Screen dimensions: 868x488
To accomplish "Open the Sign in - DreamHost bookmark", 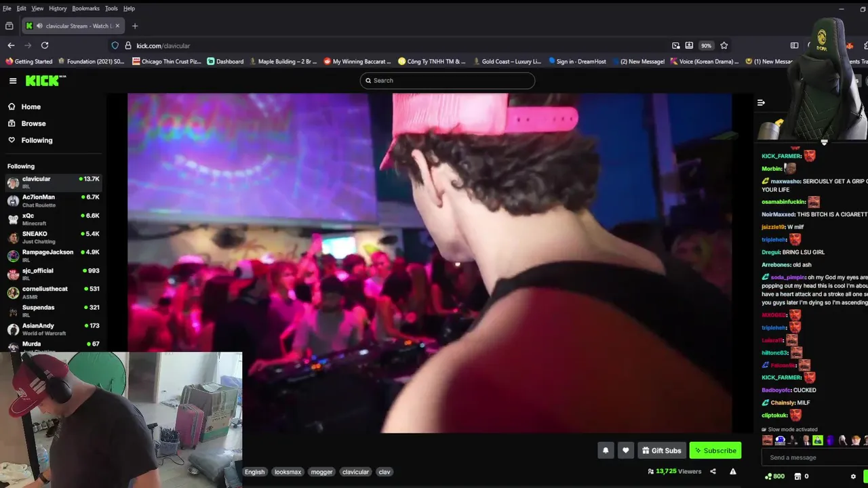I will tap(577, 61).
